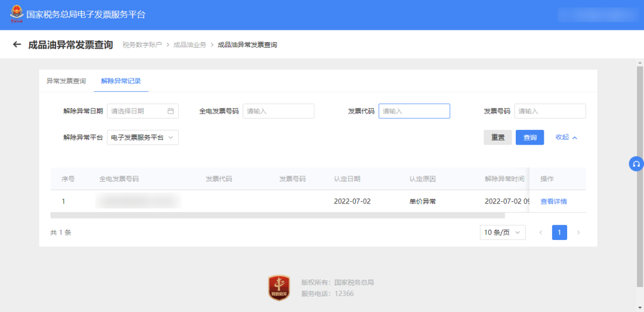Click the 共 1 条 record count

pos(61,232)
